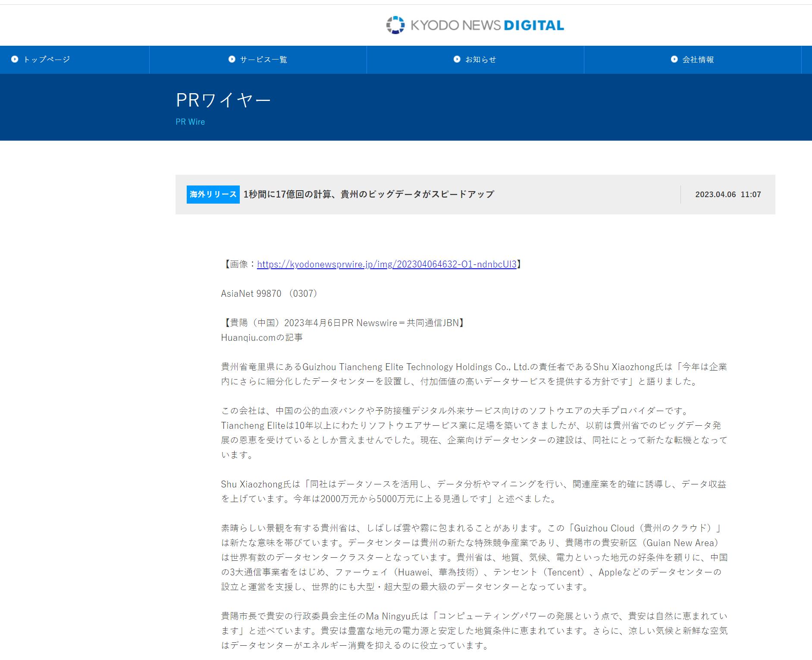Click the Huanqiu.comの記事 source line

[262, 338]
